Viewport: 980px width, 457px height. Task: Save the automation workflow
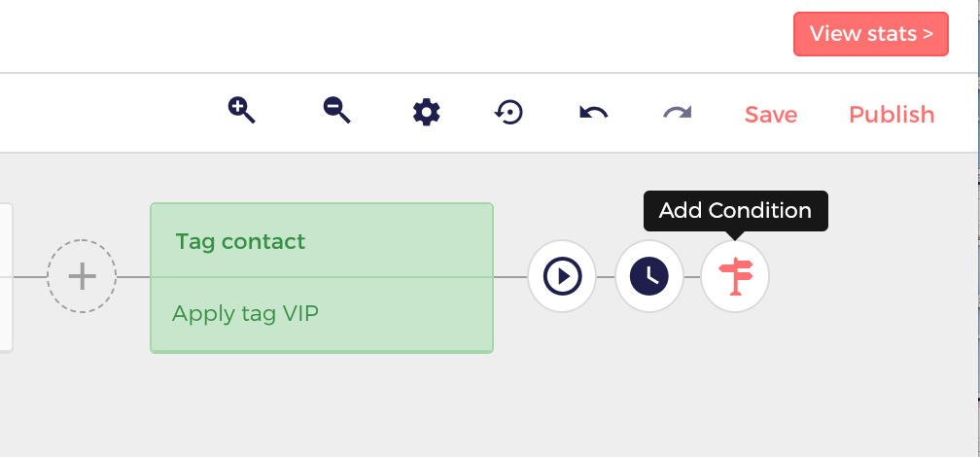(x=771, y=115)
